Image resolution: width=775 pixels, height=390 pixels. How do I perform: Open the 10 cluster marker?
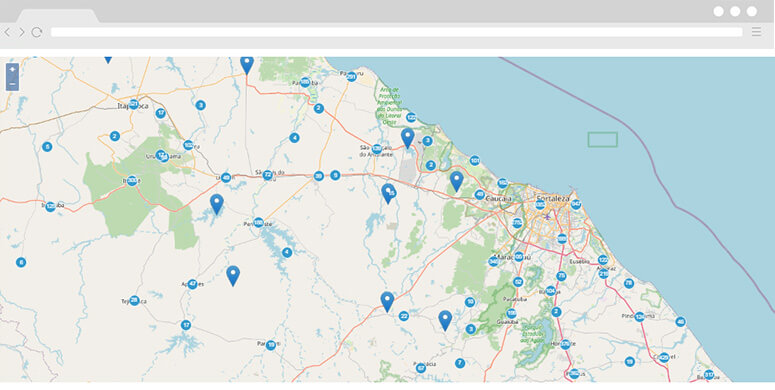470,302
